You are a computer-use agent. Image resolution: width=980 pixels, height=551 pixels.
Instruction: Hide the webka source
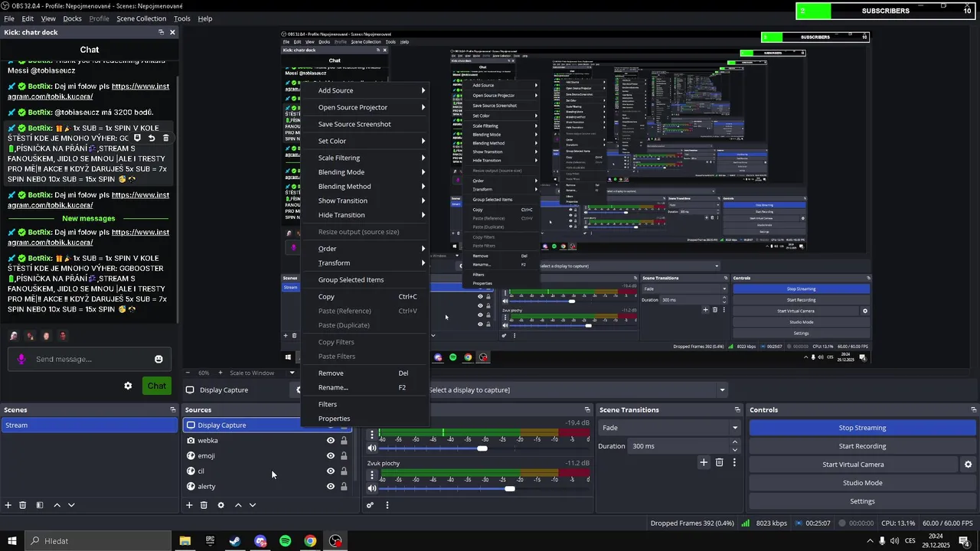pos(331,440)
